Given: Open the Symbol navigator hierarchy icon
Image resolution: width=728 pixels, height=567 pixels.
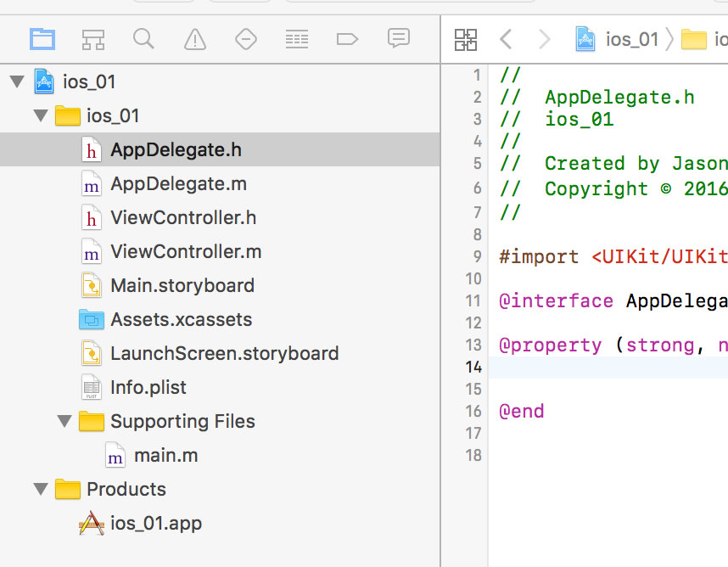Looking at the screenshot, I should click(93, 40).
